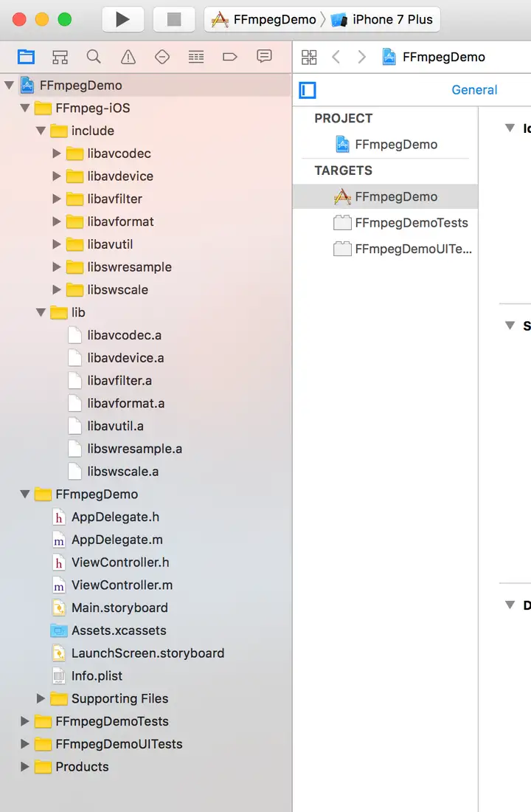The width and height of the screenshot is (531, 812).
Task: Click FFmpegDemo in the jump bar
Action: 434,57
